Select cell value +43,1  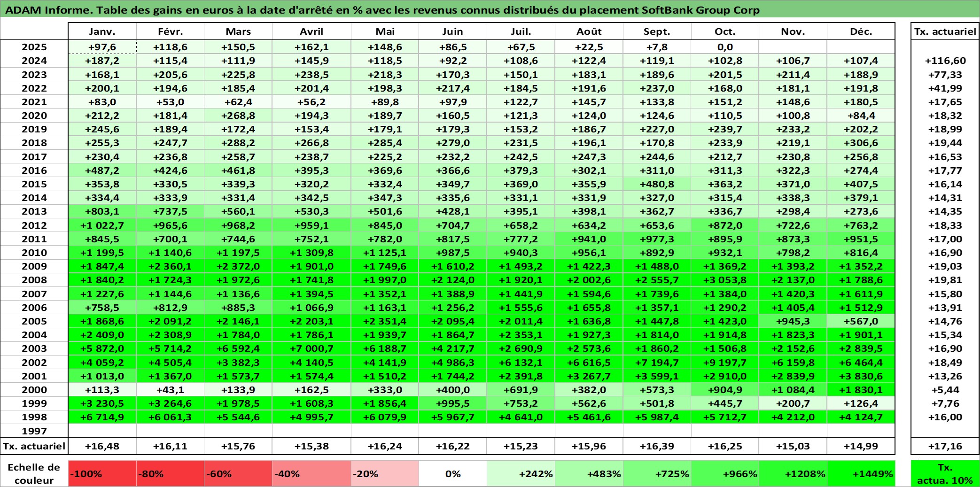(x=170, y=390)
